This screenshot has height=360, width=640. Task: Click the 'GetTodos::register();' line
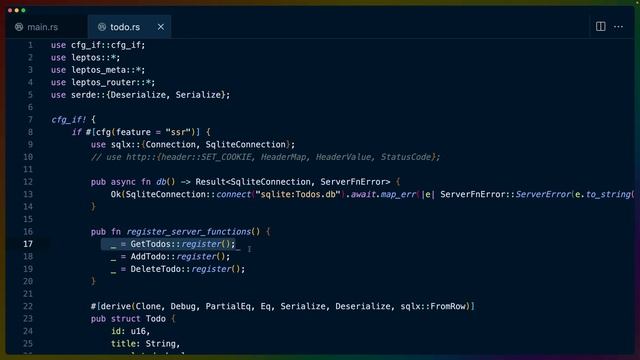(173, 244)
